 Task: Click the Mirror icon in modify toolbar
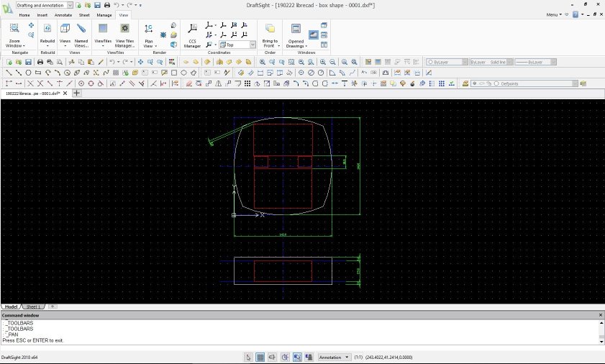219,83
